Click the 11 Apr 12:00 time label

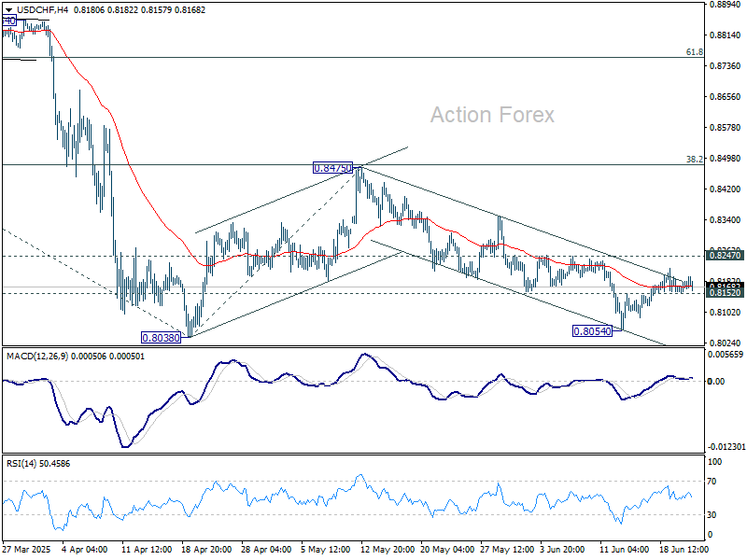click(147, 549)
